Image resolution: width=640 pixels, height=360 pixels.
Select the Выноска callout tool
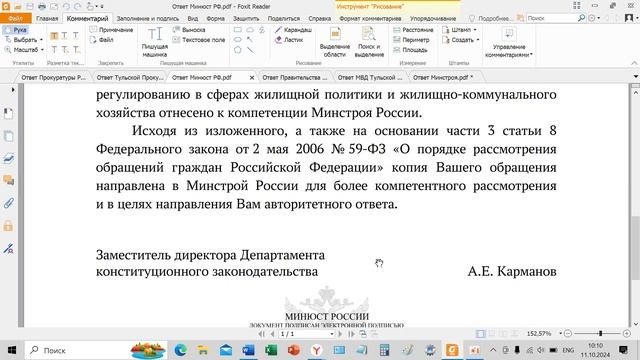189,30
